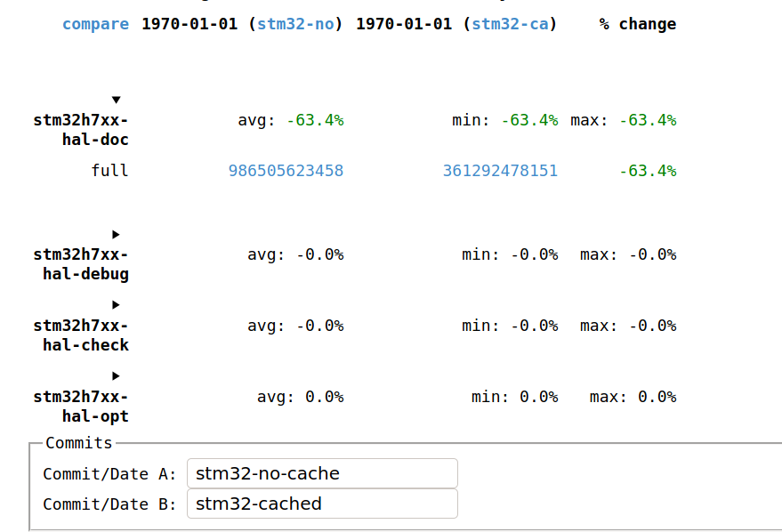
Task: Open the compare link in header
Action: tap(95, 24)
